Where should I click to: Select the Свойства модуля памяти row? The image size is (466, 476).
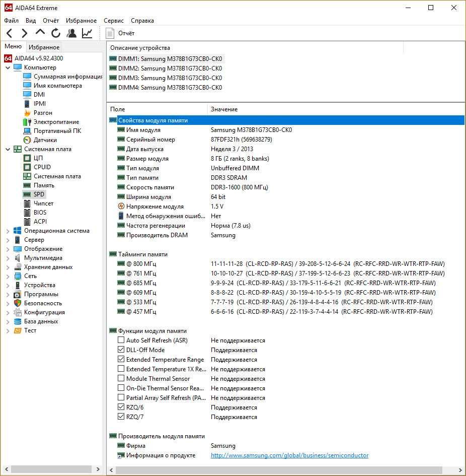click(287, 120)
